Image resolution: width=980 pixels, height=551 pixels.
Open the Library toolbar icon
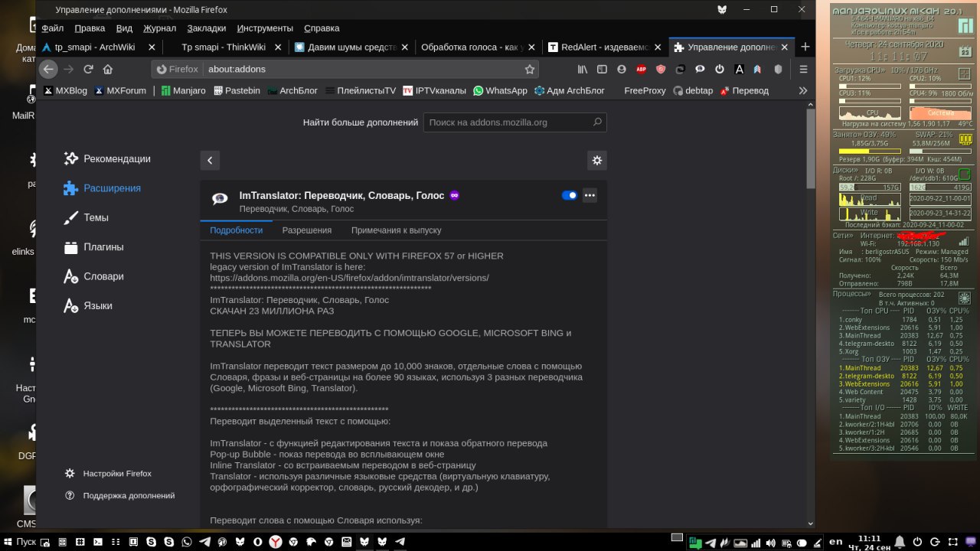click(x=583, y=69)
